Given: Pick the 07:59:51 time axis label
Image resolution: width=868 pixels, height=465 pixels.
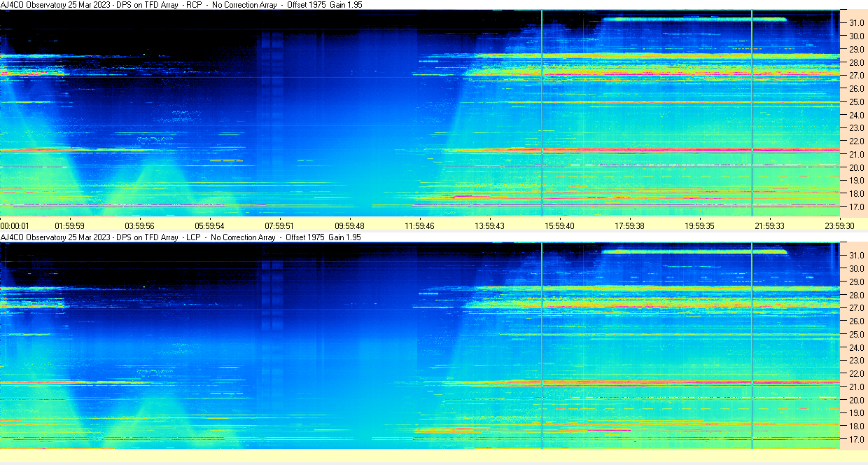Looking at the screenshot, I should 279,225.
